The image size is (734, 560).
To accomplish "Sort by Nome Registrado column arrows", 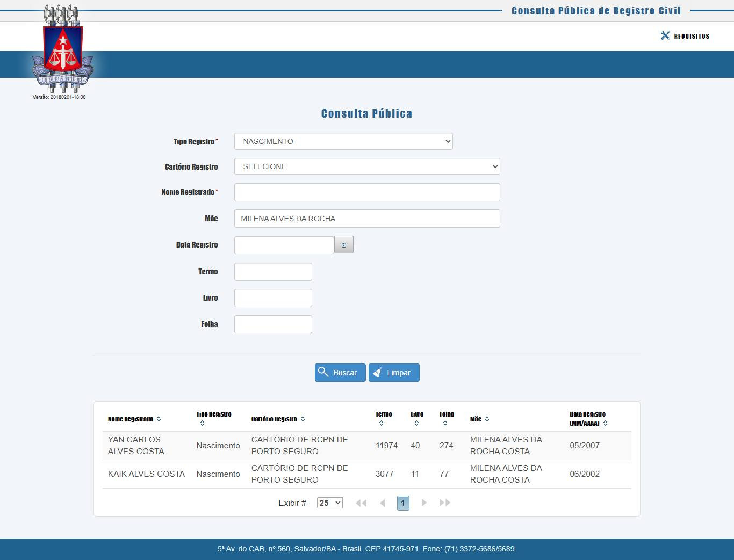I will (x=159, y=419).
